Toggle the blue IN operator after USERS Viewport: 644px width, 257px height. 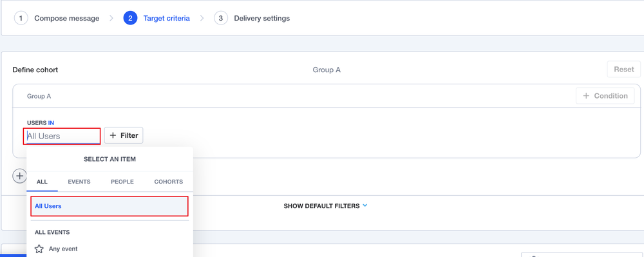pos(51,123)
